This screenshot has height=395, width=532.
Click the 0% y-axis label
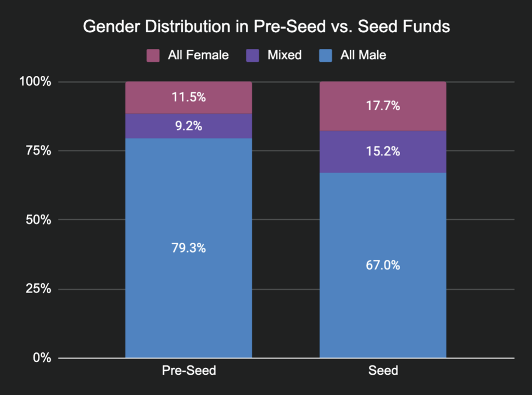point(42,358)
